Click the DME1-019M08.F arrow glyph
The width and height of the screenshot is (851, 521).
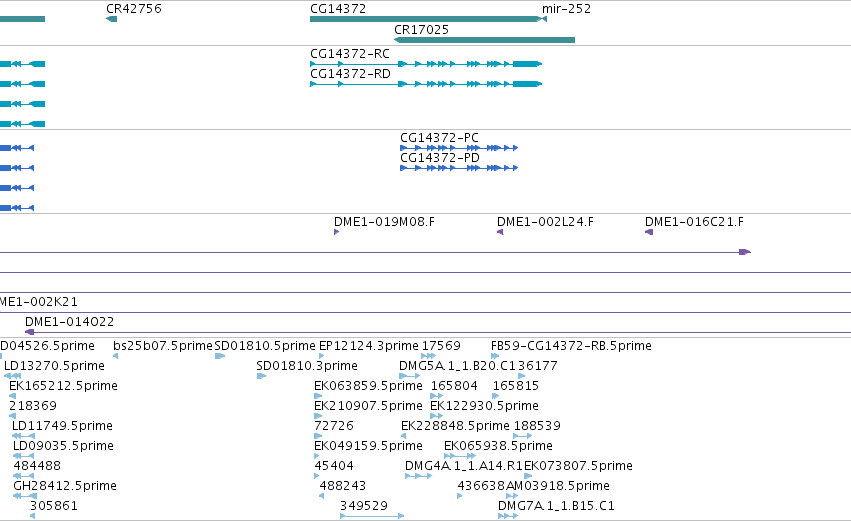click(x=336, y=232)
